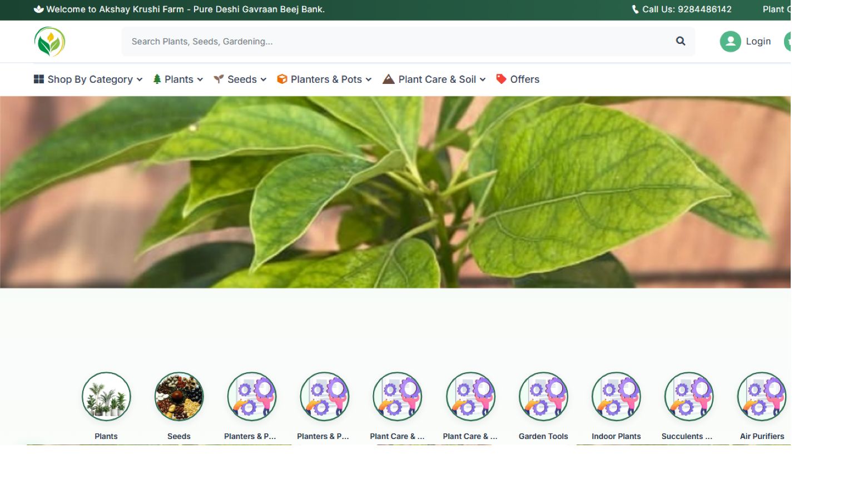Click the green leaves hero banner

click(x=395, y=192)
